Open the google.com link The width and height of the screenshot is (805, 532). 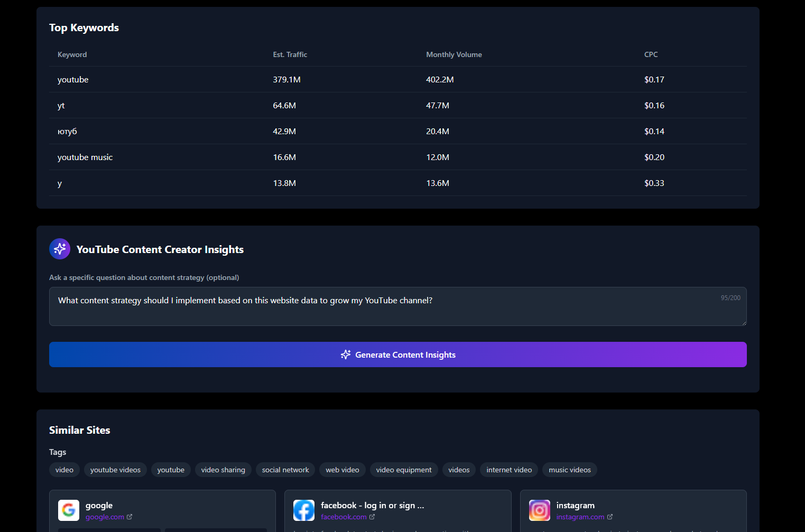pyautogui.click(x=105, y=517)
